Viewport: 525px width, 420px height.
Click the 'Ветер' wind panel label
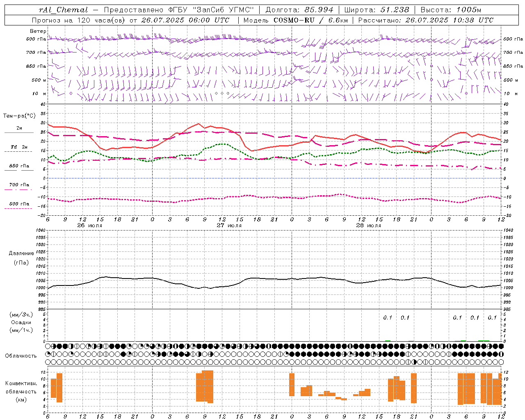click(38, 31)
